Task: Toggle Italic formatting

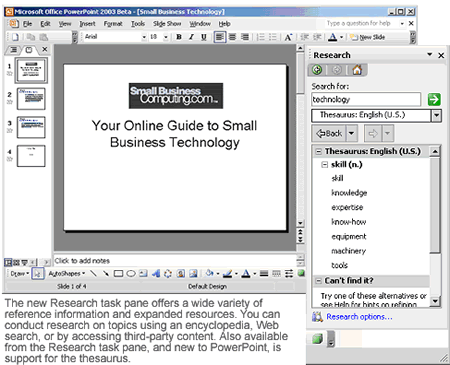Action: pos(191,37)
